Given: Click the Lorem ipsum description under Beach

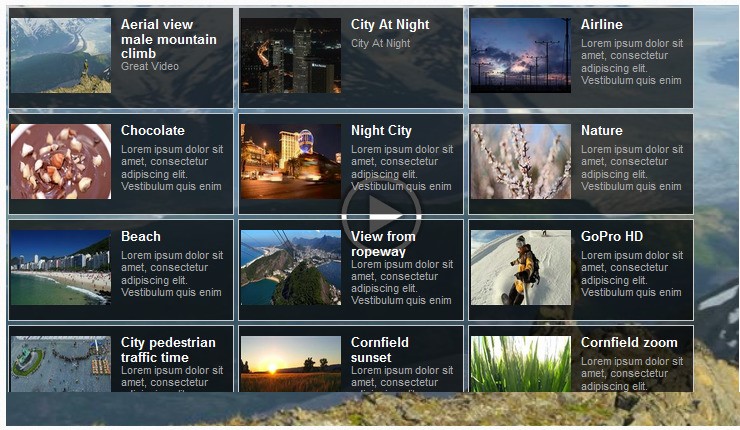Looking at the screenshot, I should coord(171,274).
